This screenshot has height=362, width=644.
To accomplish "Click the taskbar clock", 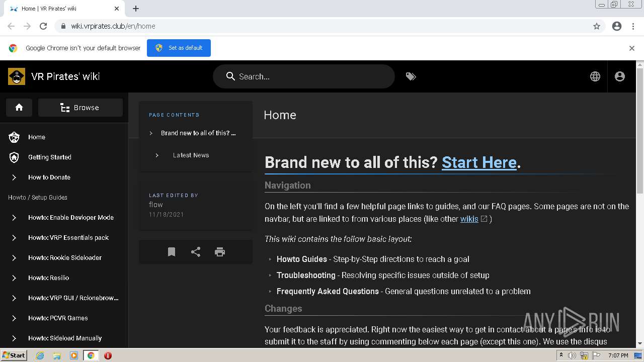I will 618,355.
